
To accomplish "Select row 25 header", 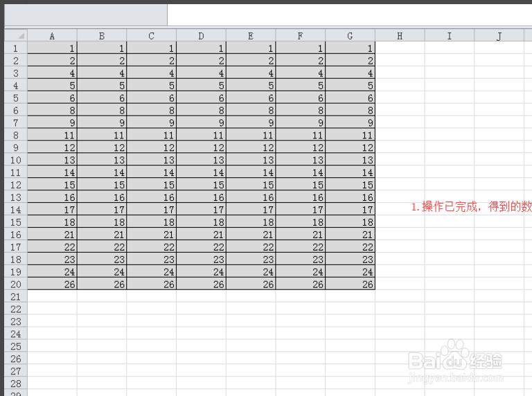I will point(16,346).
